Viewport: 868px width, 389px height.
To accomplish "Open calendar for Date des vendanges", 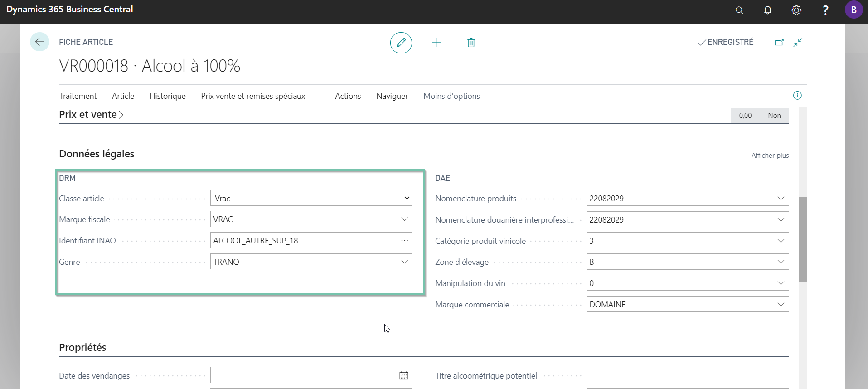I will pyautogui.click(x=404, y=375).
